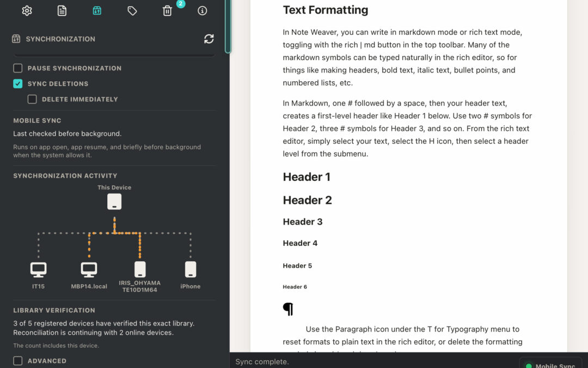Viewport: 588px width, 368px height.
Task: Click the Sync complete status message
Action: (x=262, y=361)
